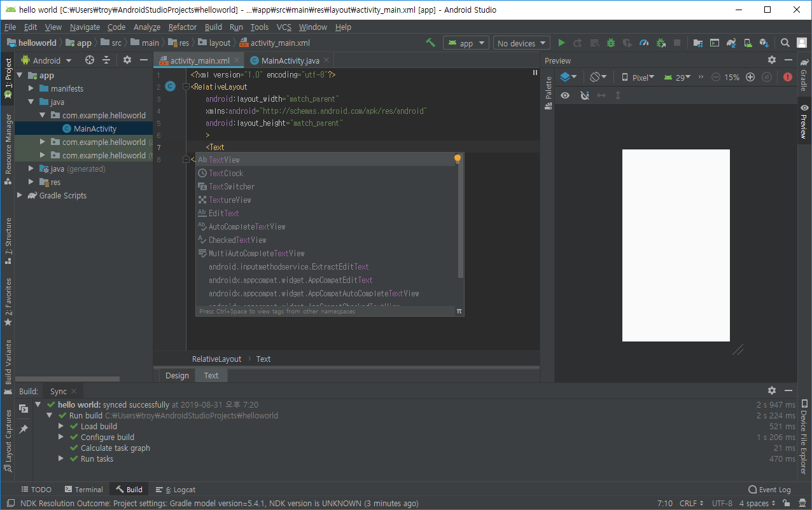
Task: Expand Load build in Build output
Action: pos(61,426)
